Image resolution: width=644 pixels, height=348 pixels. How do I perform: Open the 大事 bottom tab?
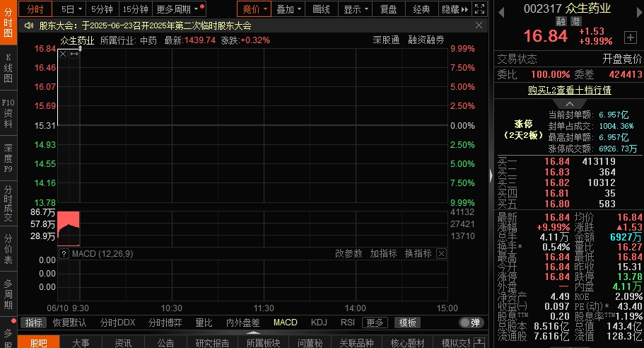(81, 342)
